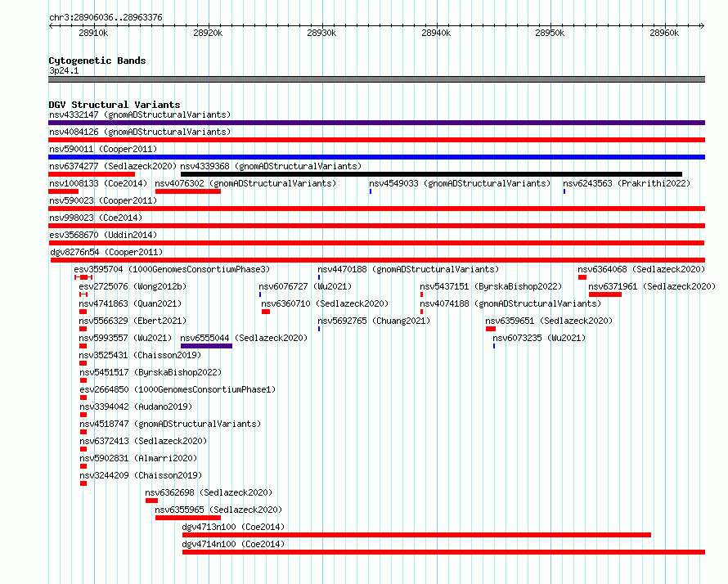Select esv2725076 (Wong2012b) label

pos(133,286)
